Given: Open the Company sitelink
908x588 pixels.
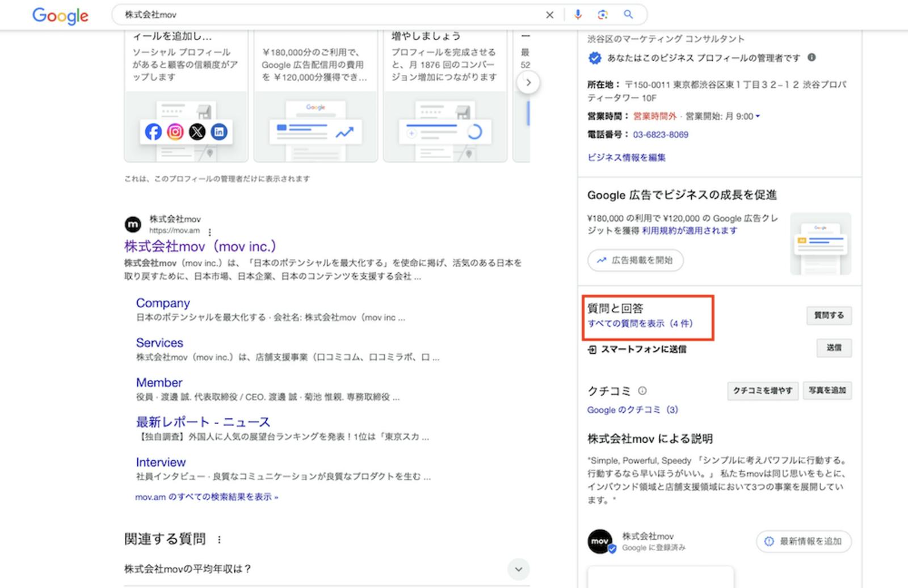Looking at the screenshot, I should click(x=163, y=303).
